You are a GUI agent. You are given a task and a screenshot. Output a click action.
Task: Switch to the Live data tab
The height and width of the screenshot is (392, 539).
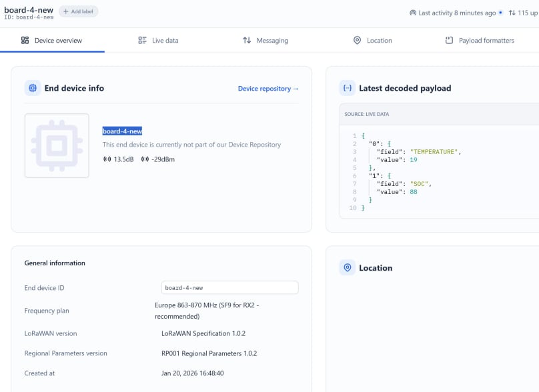click(158, 41)
